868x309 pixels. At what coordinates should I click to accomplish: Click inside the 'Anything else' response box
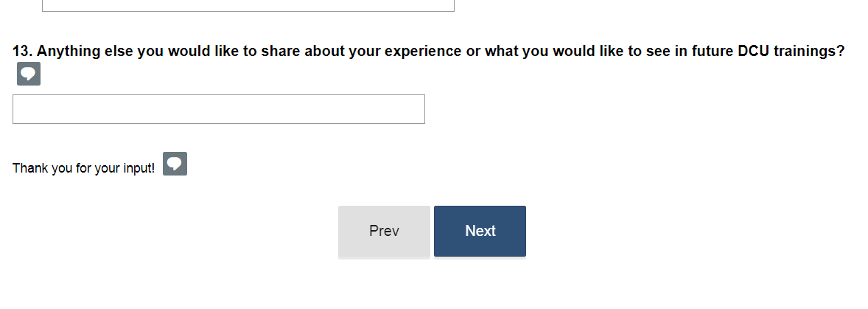pos(219,109)
